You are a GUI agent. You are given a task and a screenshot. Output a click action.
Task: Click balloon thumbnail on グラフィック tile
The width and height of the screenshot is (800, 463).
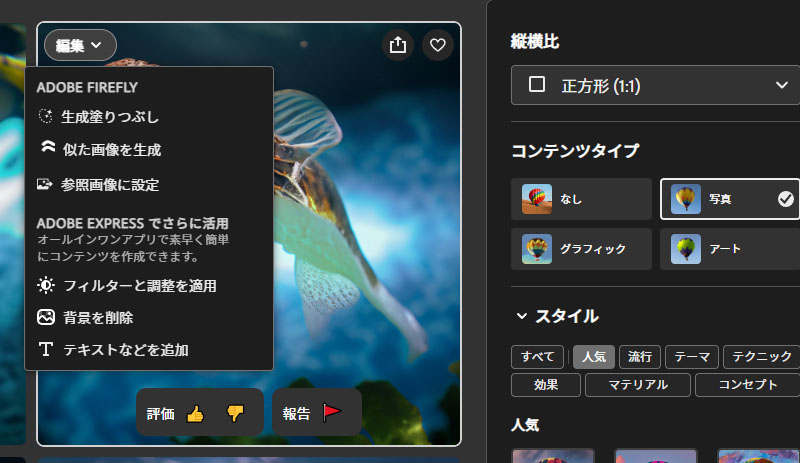(537, 249)
